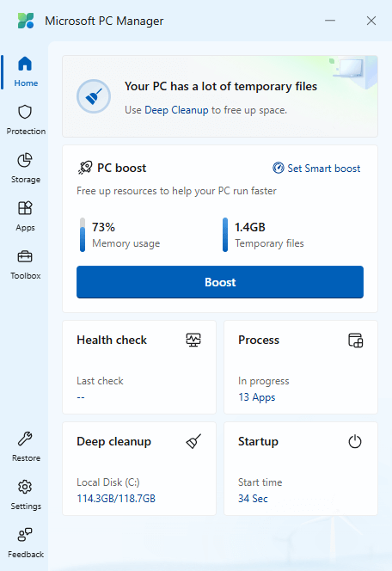
Task: Click the Process window icon
Action: click(355, 341)
